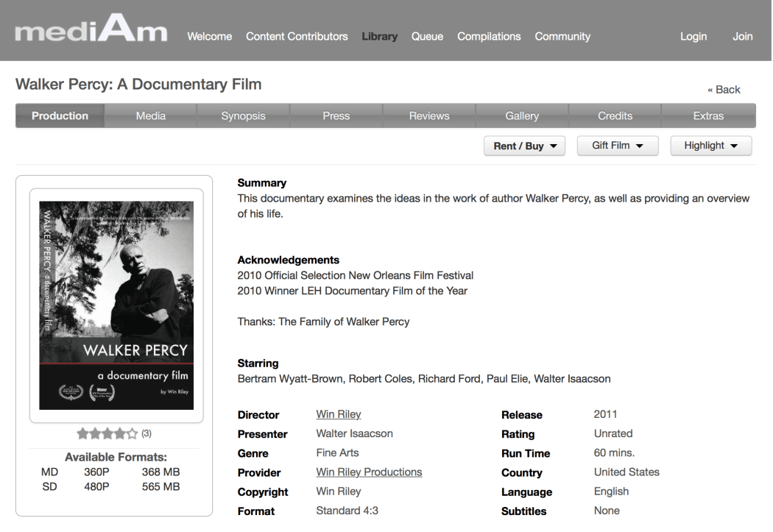View the Reviews tab
Viewport: 773px width, 532px height.
tap(428, 116)
